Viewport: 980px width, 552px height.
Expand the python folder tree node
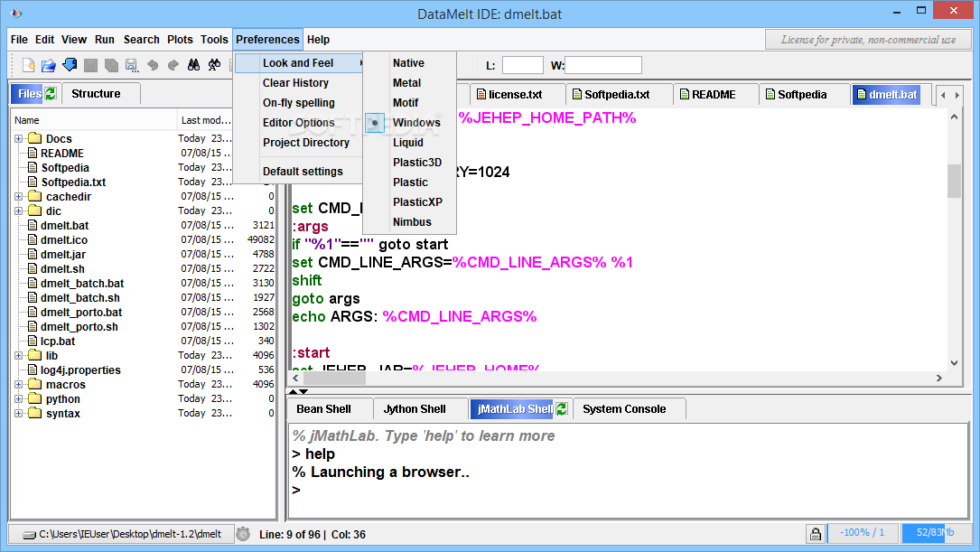(x=19, y=398)
